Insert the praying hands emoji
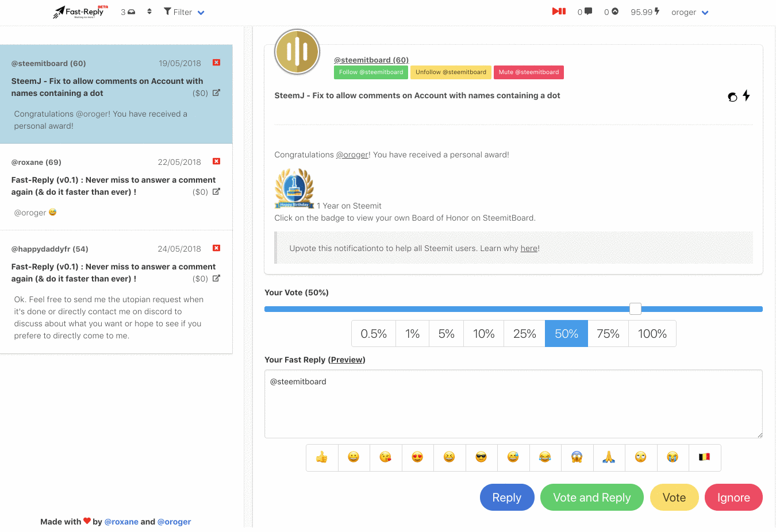 (609, 457)
